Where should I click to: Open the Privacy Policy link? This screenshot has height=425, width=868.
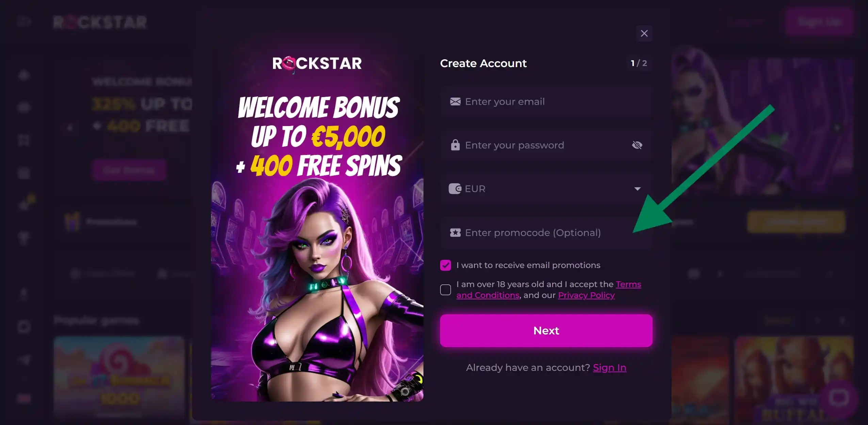coord(586,295)
